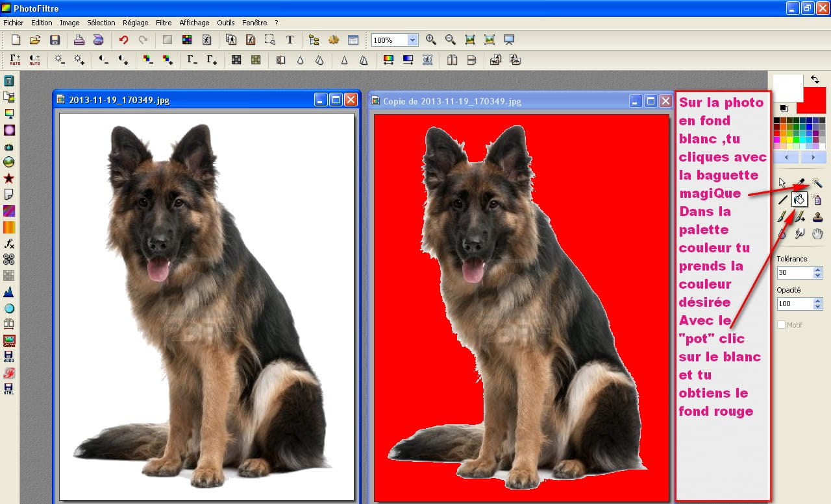
Task: Click the Text tool T icon in the toolbar
Action: [x=290, y=40]
